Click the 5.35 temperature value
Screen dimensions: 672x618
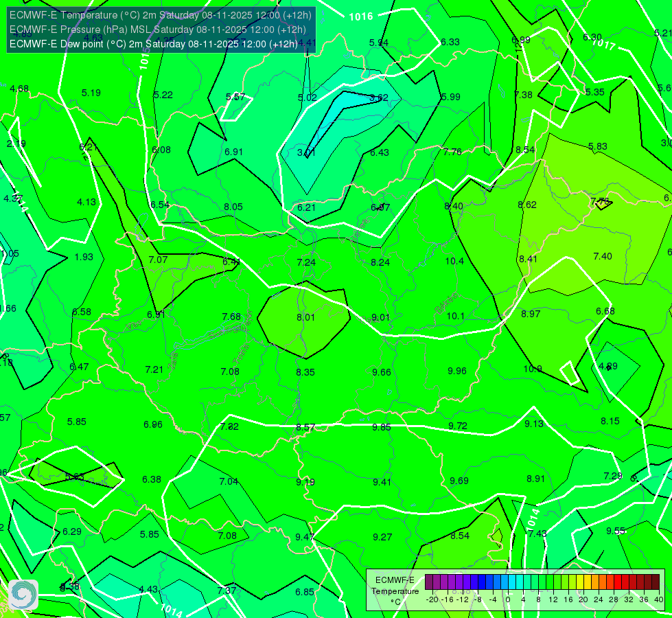point(595,92)
